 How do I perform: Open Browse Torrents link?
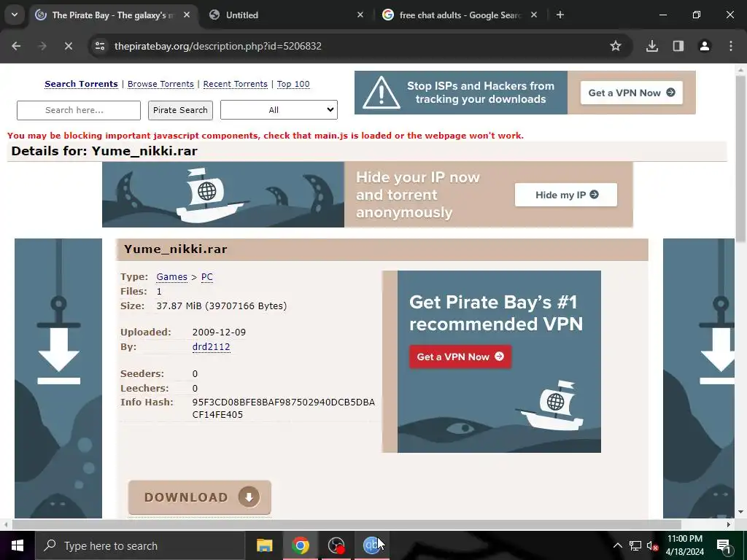click(x=160, y=84)
